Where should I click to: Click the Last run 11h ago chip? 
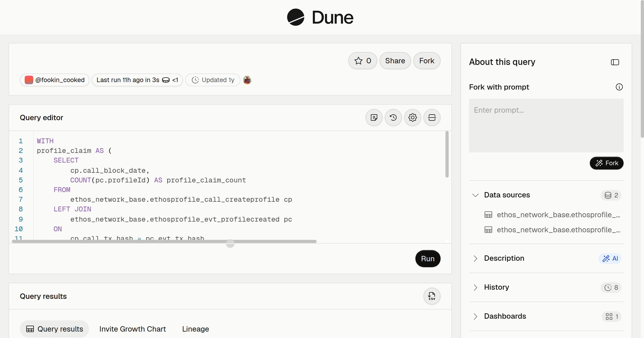[x=137, y=80]
